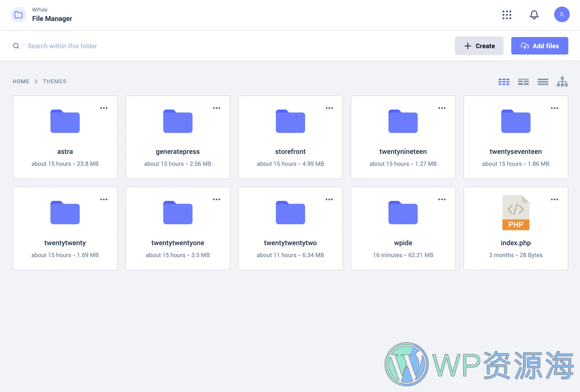The width and height of the screenshot is (580, 392).
Task: Open the apps grid menu icon
Action: (x=507, y=15)
